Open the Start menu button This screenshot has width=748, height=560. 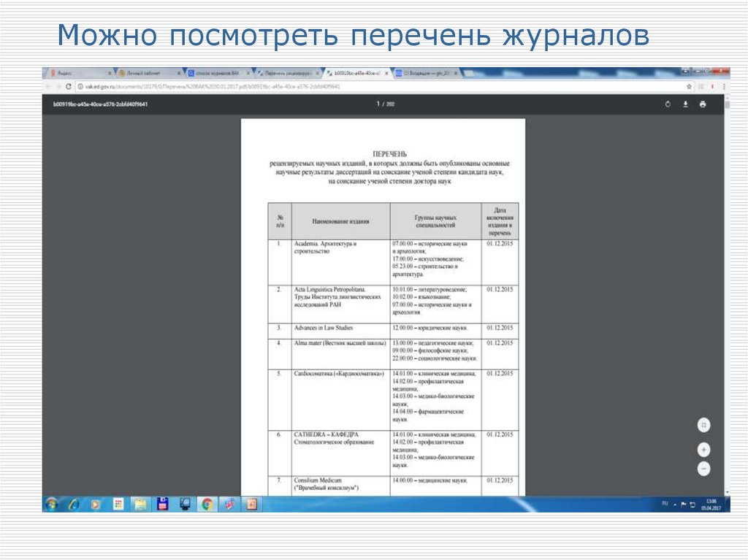point(51,504)
